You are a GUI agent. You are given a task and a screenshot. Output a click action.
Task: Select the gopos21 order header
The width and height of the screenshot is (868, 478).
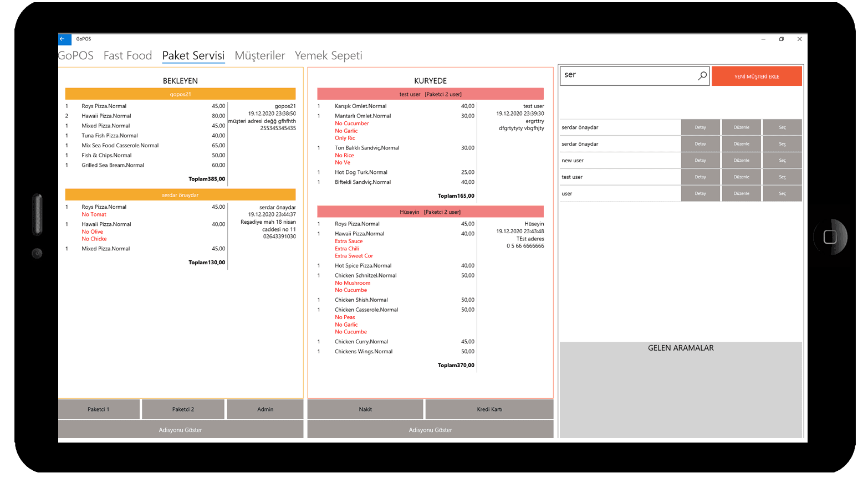(180, 94)
